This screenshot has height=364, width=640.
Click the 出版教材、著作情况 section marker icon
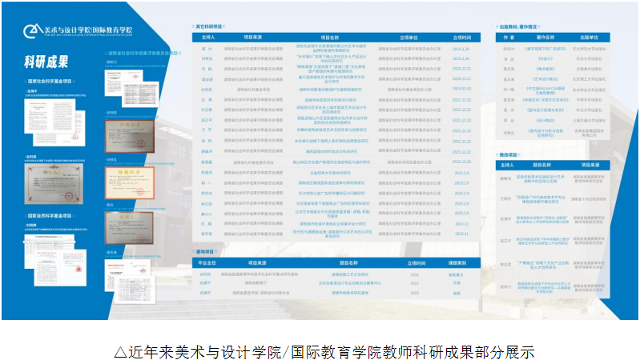(x=497, y=26)
